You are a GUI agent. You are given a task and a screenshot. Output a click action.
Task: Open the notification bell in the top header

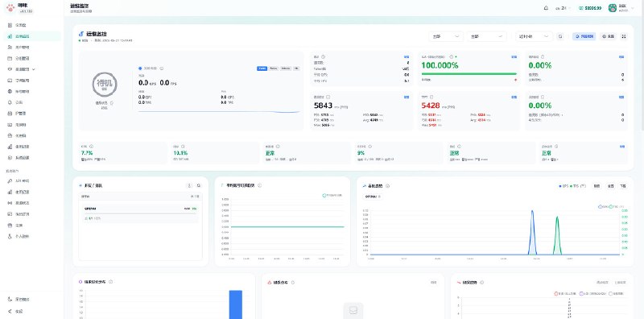click(546, 8)
